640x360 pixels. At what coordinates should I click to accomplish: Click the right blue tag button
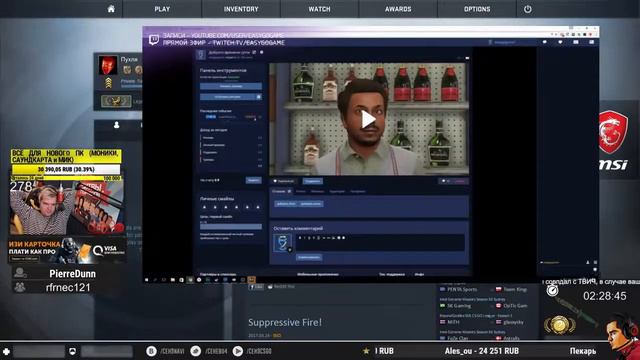[311, 204]
